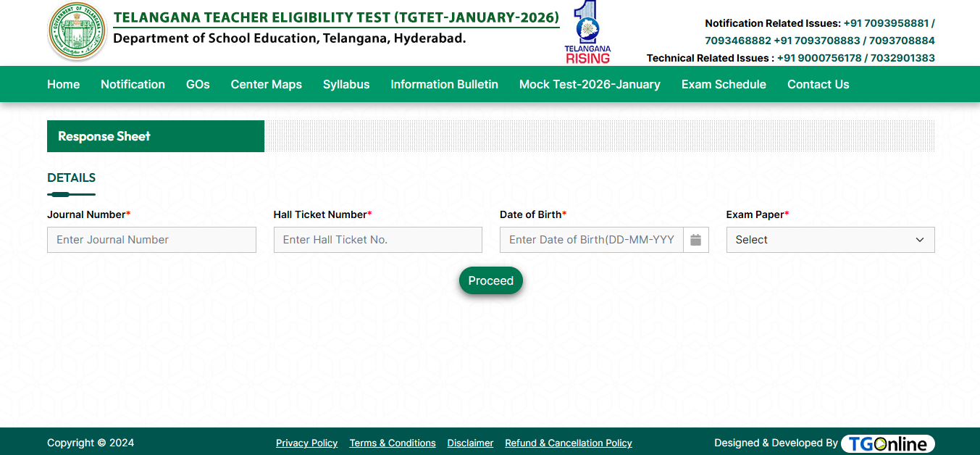Launch Mock Test-2026-January
The width and height of the screenshot is (980, 455).
[x=589, y=84]
